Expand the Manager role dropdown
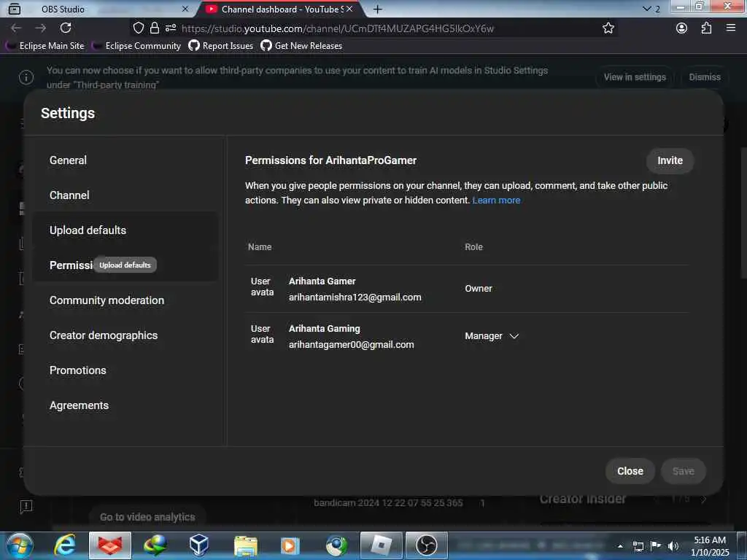Screen dimensions: 747x560 492,336
